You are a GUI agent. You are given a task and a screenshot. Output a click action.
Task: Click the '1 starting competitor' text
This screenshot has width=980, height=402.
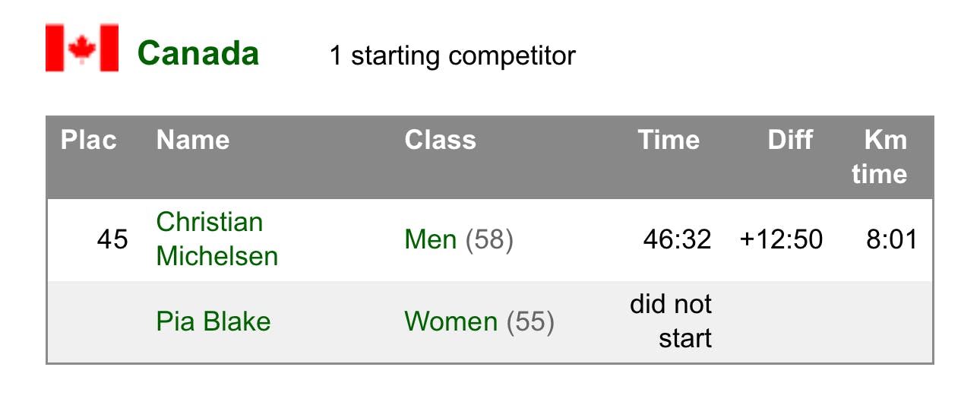(x=452, y=55)
